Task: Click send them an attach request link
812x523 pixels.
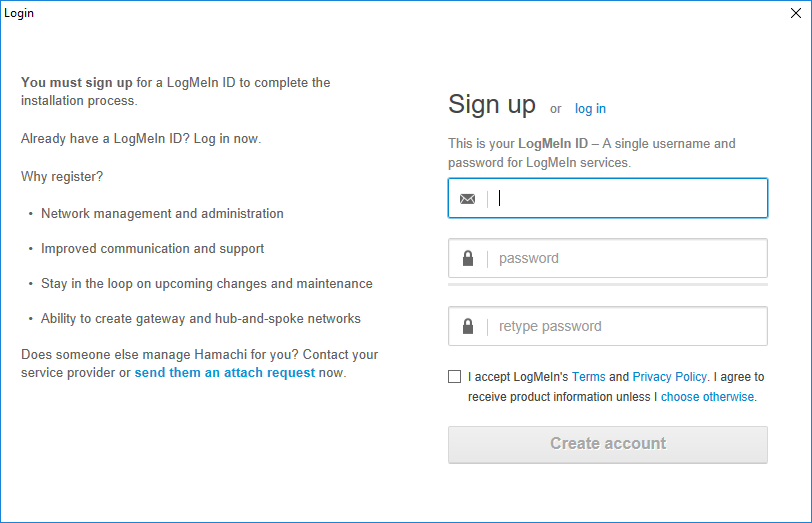Action: pyautogui.click(x=225, y=372)
